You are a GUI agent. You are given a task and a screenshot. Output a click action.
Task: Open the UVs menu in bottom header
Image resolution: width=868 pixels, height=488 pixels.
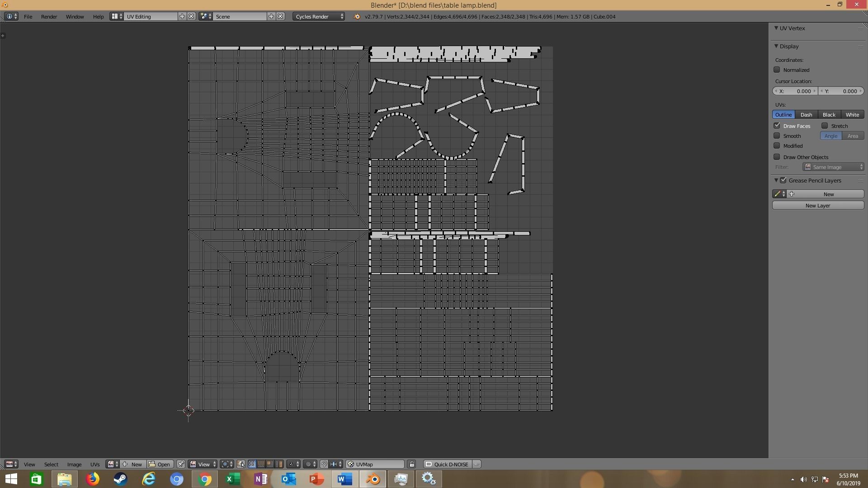pos(94,464)
